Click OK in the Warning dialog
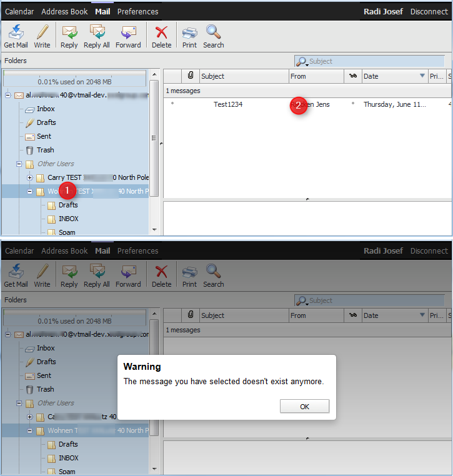 [304, 407]
